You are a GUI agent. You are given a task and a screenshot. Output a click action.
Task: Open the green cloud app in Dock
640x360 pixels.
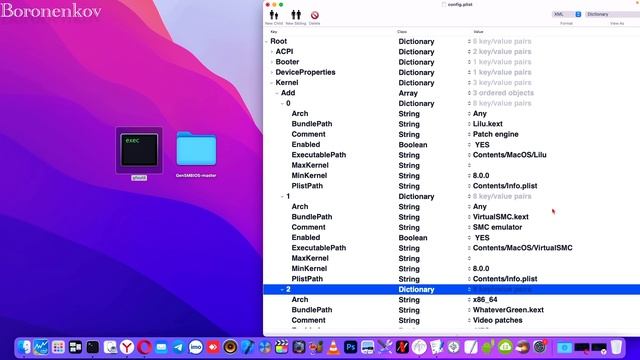(x=505, y=347)
